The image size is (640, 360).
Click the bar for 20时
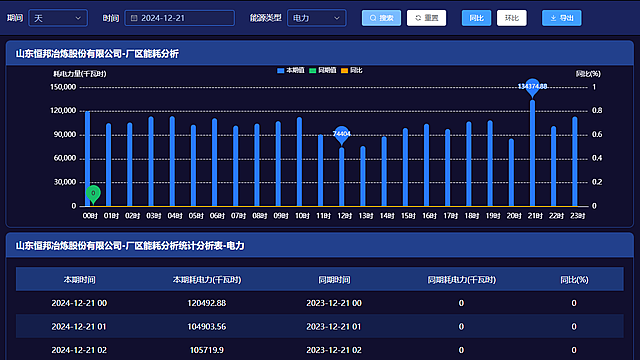511,172
